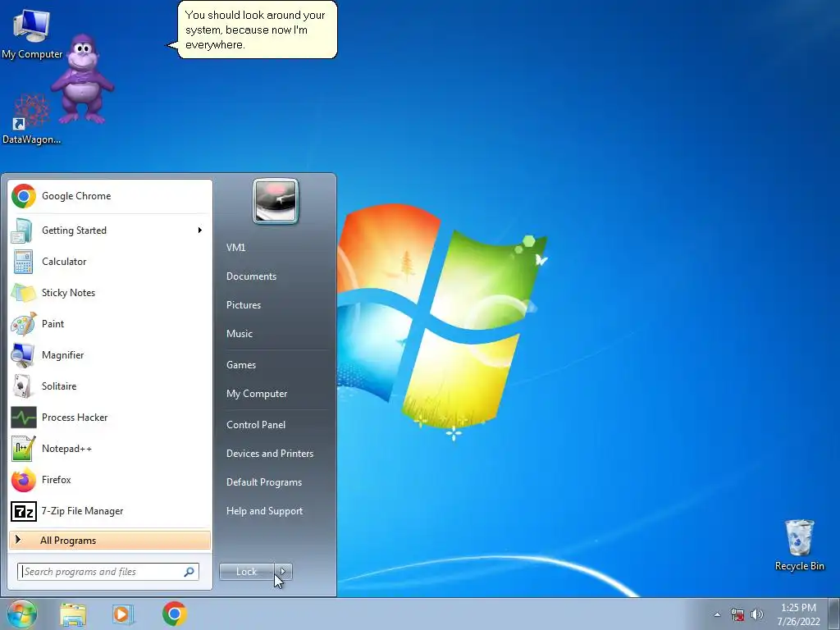Open Help and Support
840x630 pixels.
tap(264, 511)
